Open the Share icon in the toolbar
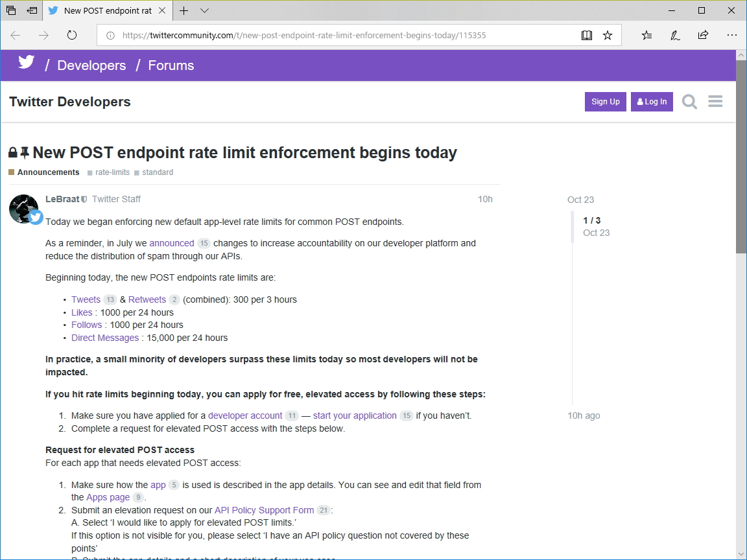747x560 pixels. click(x=703, y=36)
